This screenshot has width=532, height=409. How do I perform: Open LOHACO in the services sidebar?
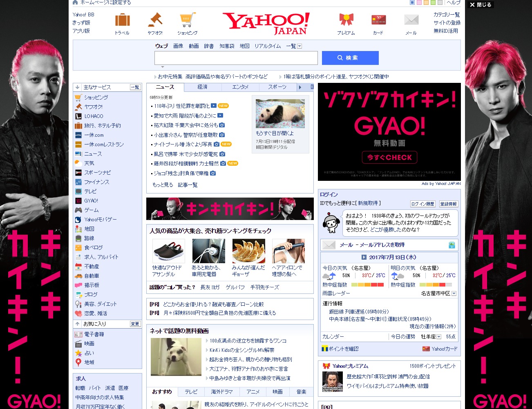coord(94,116)
